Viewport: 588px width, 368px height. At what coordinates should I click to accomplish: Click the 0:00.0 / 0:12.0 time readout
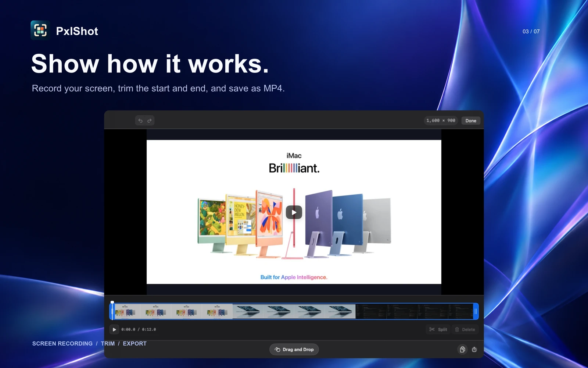click(x=139, y=329)
